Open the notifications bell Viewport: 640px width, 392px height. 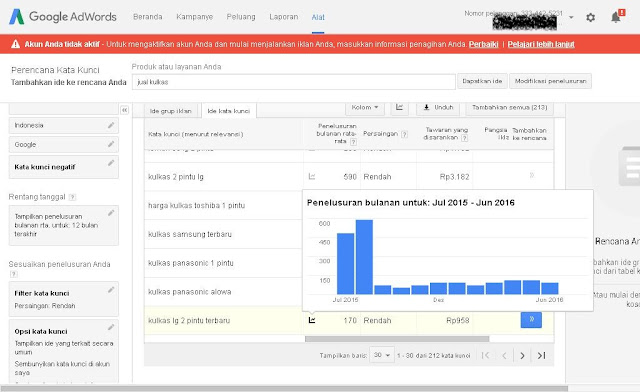click(616, 17)
